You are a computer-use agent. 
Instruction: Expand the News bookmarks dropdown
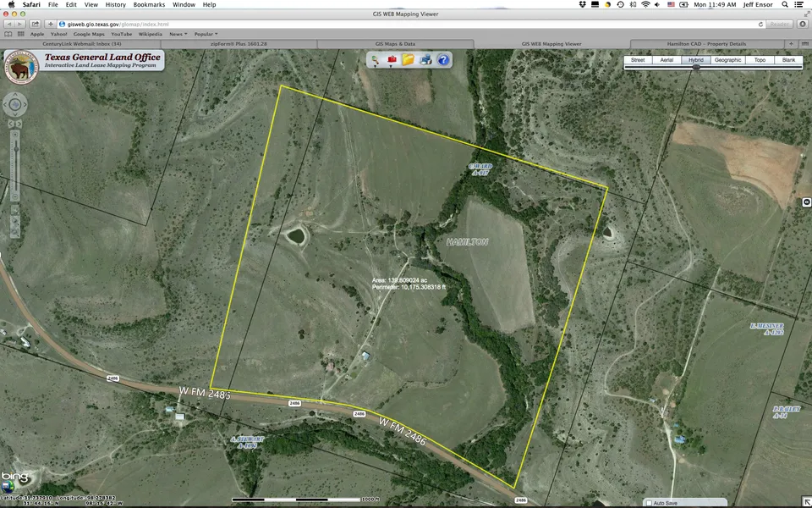[178, 34]
